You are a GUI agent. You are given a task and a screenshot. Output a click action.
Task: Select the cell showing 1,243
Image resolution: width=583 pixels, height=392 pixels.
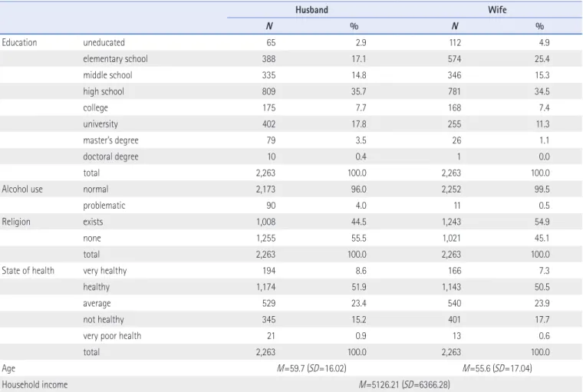[x=451, y=222]
